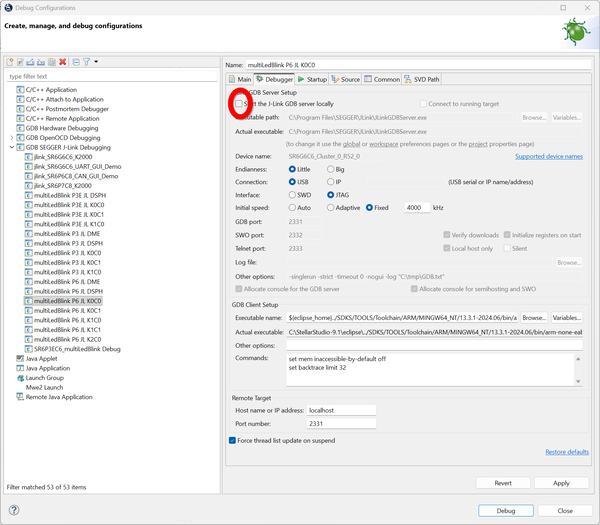The height and width of the screenshot is (525, 600).
Task: Collapse GDB SEGGER J-Link Debugging node
Action: pos(11,147)
